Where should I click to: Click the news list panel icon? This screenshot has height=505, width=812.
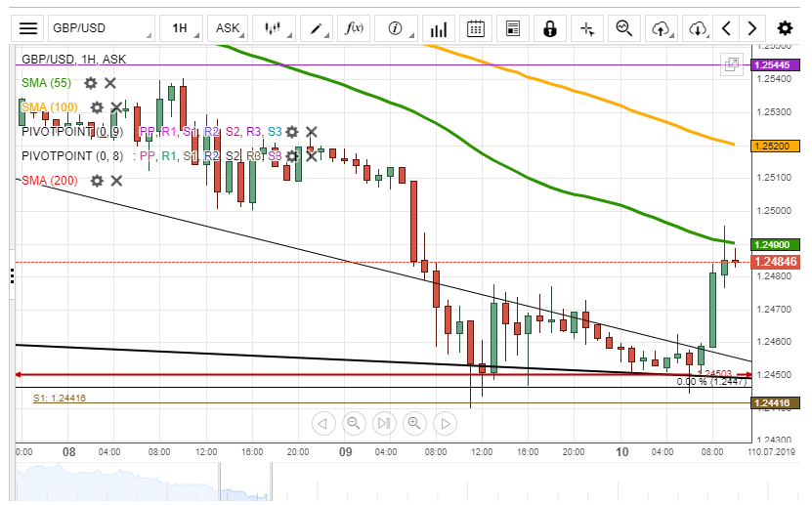click(513, 28)
